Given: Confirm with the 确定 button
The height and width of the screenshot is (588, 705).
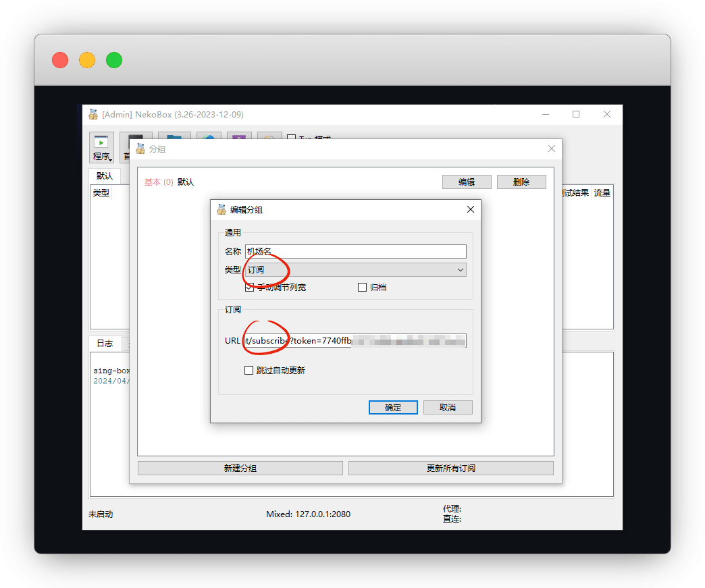Looking at the screenshot, I should point(393,407).
